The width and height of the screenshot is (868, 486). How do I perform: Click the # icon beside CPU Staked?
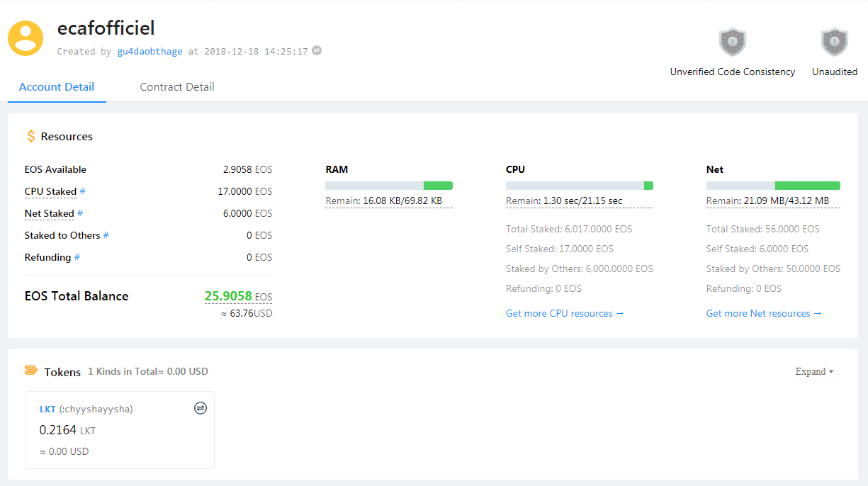point(82,191)
